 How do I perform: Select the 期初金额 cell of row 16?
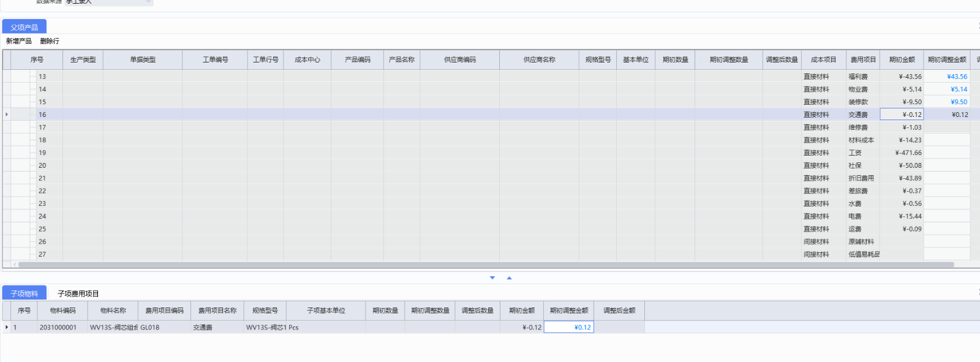pos(901,115)
